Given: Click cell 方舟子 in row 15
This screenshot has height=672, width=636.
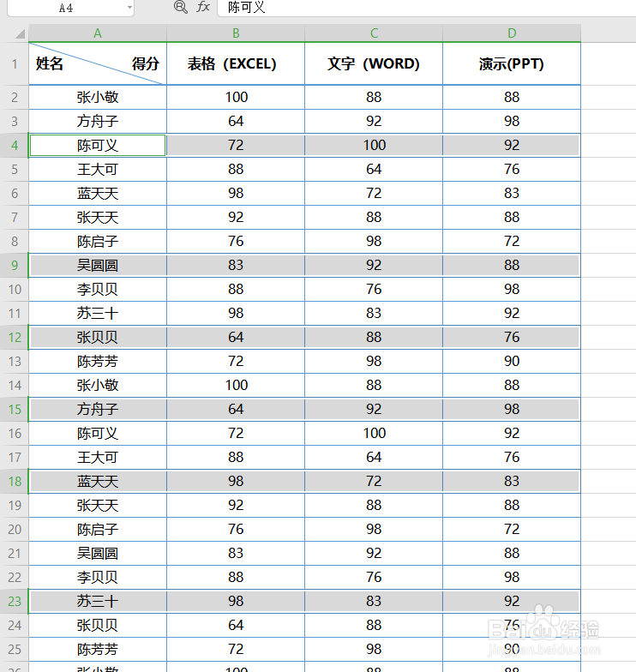Looking at the screenshot, I should click(98, 410).
